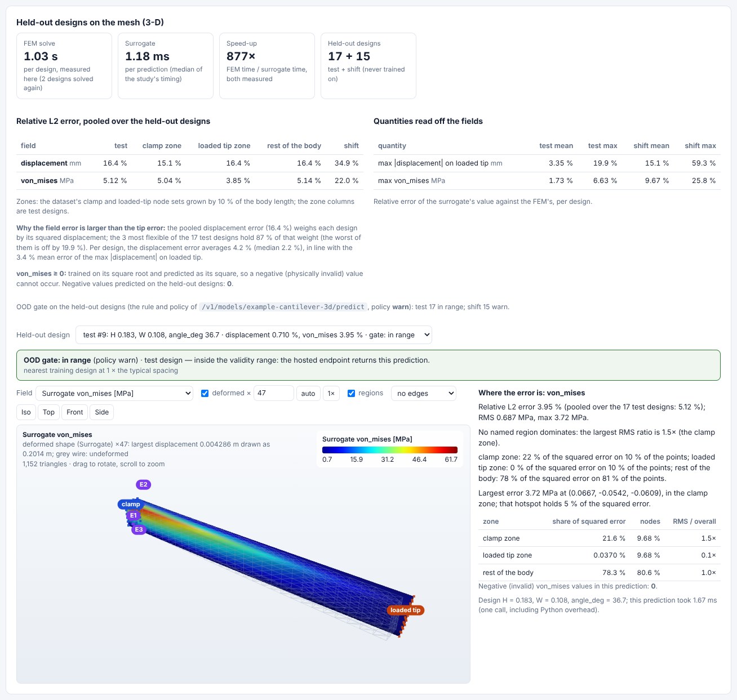Click the 'RMS / overall' column header

click(694, 521)
